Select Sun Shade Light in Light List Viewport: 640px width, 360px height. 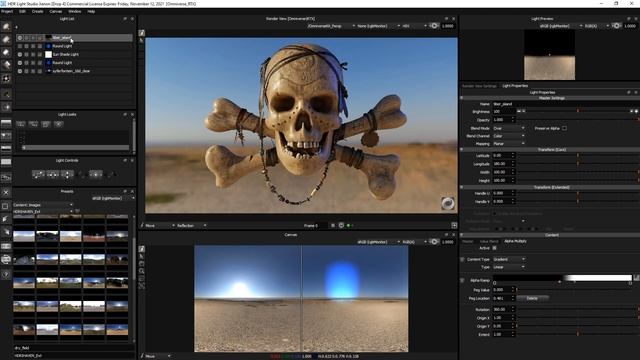pyautogui.click(x=73, y=54)
